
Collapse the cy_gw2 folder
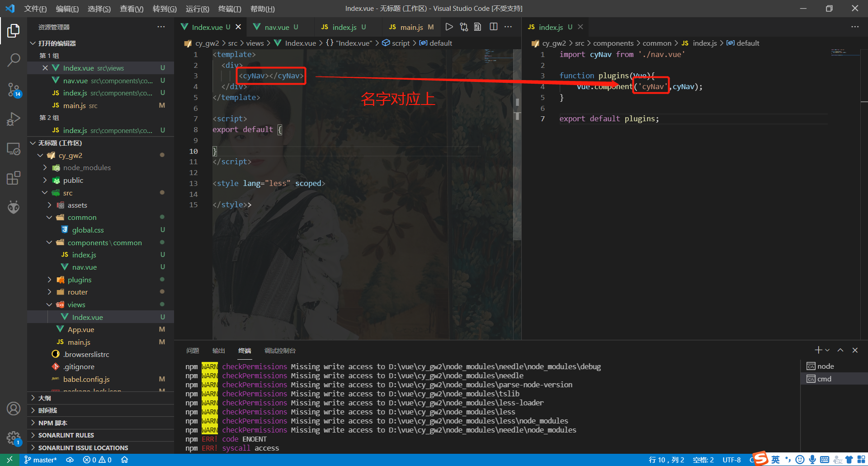(40, 156)
